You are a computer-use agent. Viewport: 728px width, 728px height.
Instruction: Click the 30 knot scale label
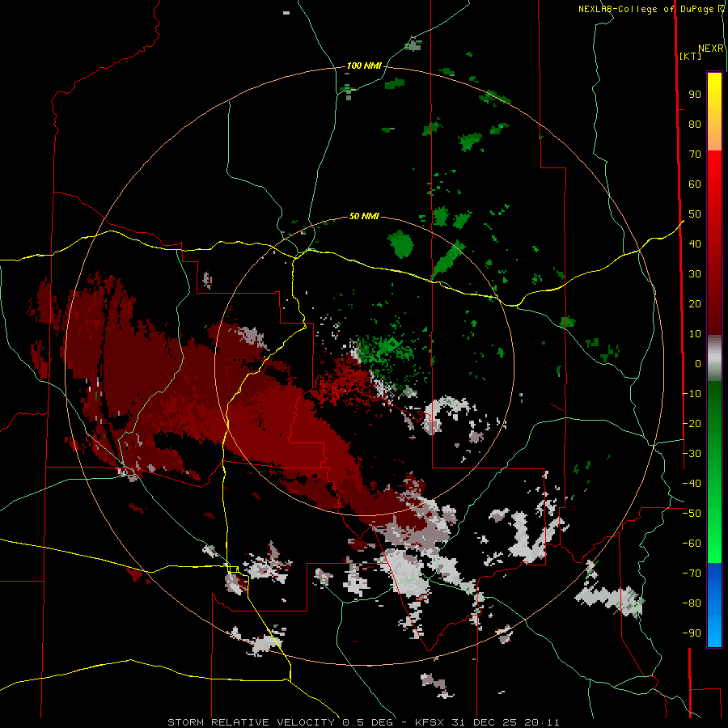tap(695, 274)
